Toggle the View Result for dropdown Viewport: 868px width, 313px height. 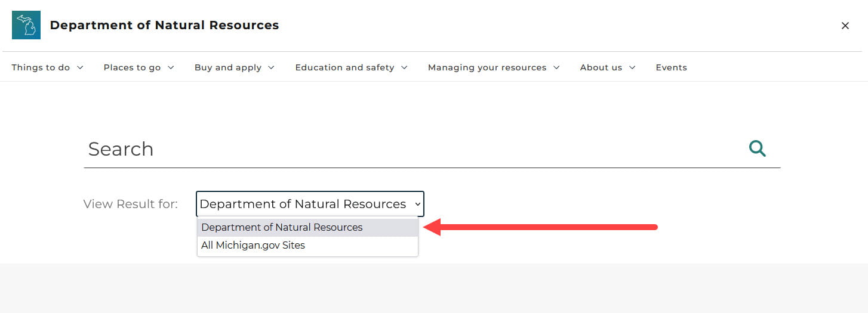[310, 204]
